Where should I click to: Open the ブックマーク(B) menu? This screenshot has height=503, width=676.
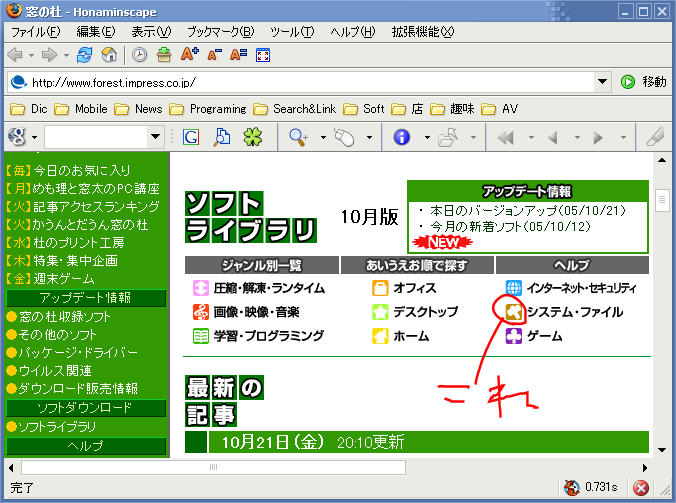(220, 32)
